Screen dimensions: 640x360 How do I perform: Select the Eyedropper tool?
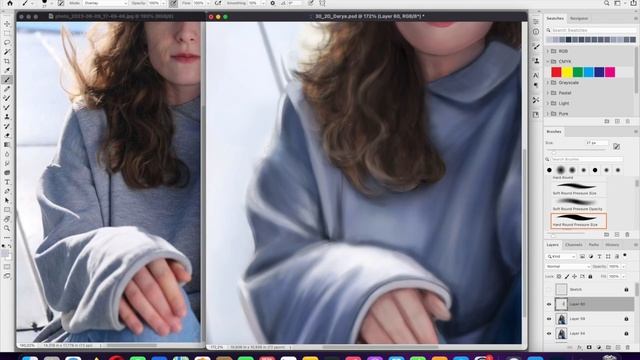[x=7, y=70]
